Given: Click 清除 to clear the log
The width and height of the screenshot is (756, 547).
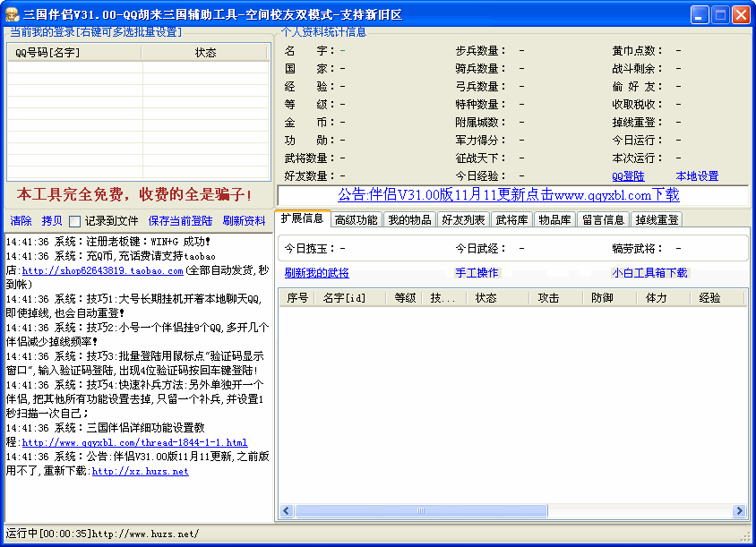Looking at the screenshot, I should coord(21,221).
